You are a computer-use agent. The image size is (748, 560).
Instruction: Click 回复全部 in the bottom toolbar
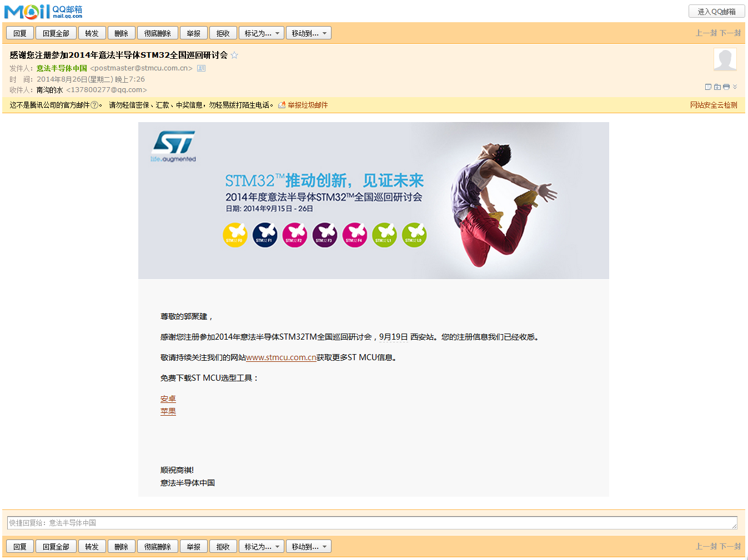click(x=56, y=547)
